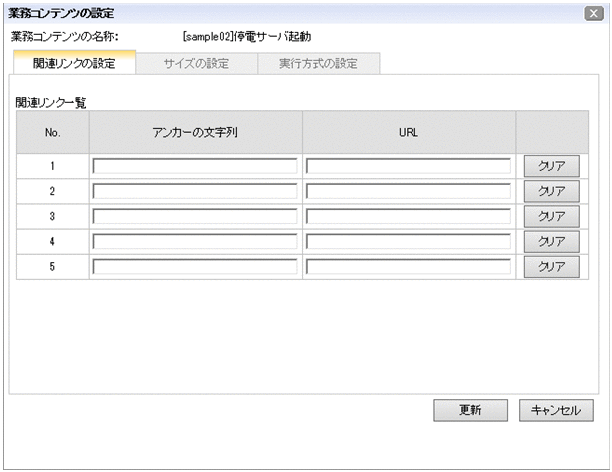
Task: Focus the URL field in row 2
Action: pos(408,191)
